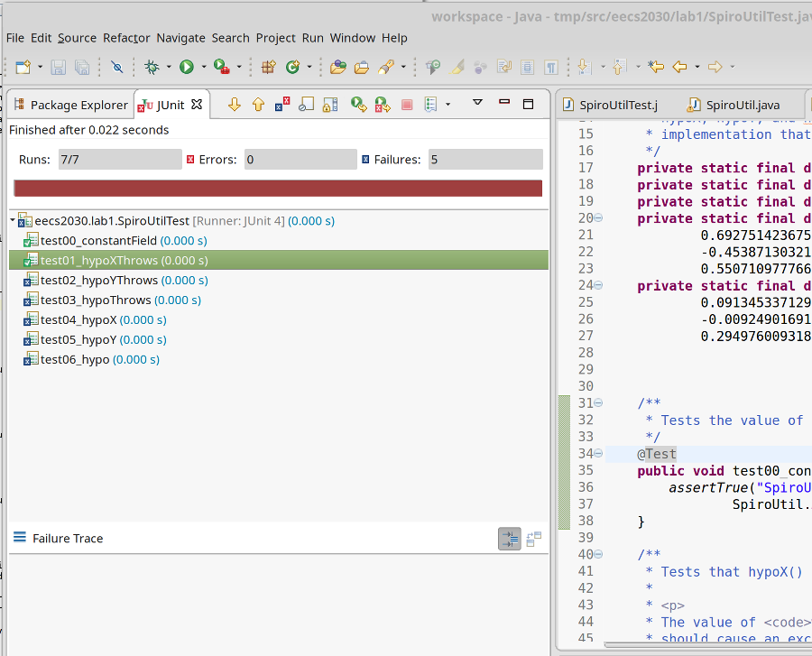The width and height of the screenshot is (812, 656).
Task: Click the Open Type icon
Action: (x=338, y=67)
